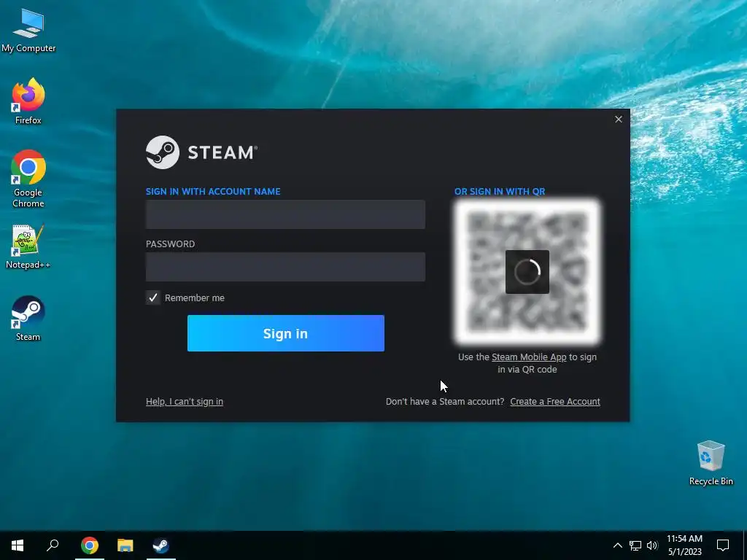Screen dimensions: 747x560
Task: Open File Explorer from taskbar
Action: [x=125, y=545]
